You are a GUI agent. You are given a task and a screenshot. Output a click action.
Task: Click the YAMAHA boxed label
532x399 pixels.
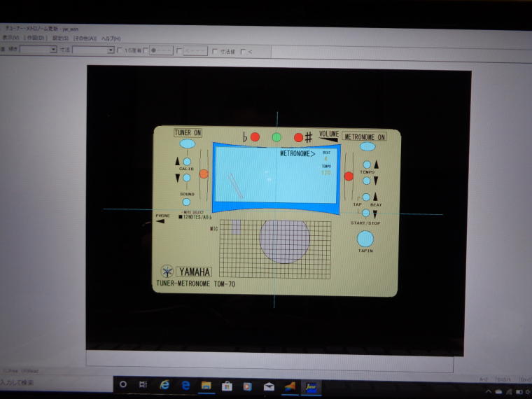pyautogui.click(x=194, y=272)
